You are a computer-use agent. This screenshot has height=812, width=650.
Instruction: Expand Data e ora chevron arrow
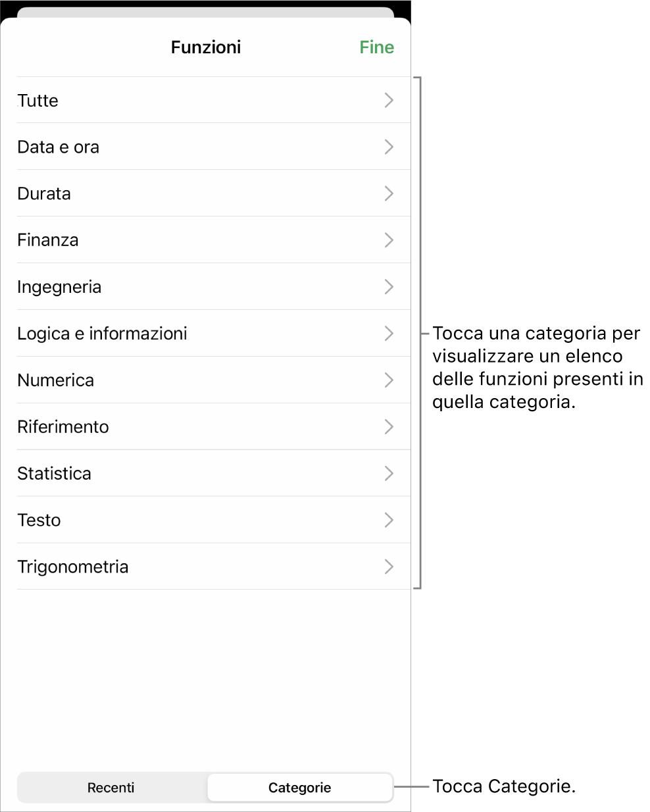[x=389, y=147]
